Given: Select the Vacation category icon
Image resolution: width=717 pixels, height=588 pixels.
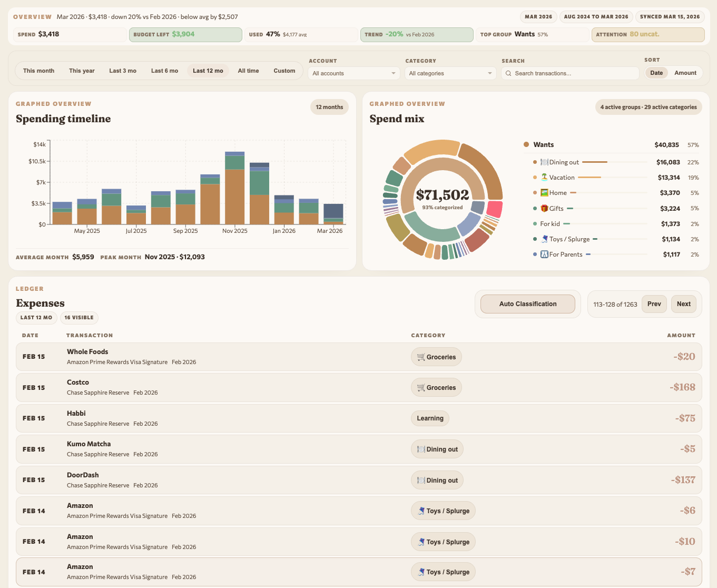Looking at the screenshot, I should click(x=544, y=178).
